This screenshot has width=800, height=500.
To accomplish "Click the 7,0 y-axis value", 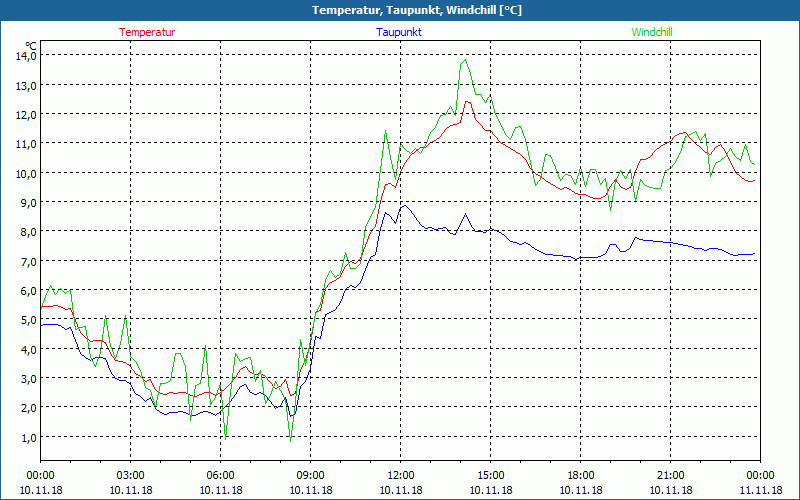I will [x=25, y=261].
